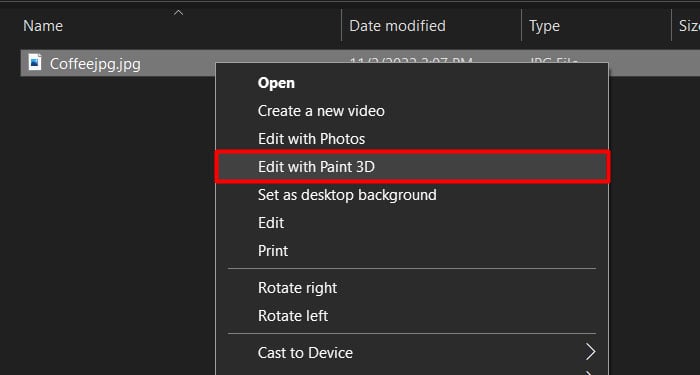Select the Coffeejpg.jpg file name

[95, 64]
